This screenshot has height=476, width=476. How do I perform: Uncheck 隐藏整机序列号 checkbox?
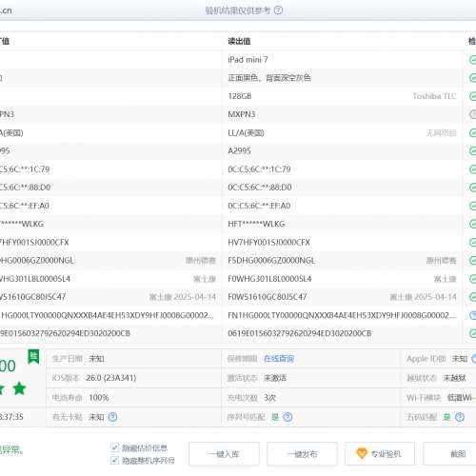[x=114, y=460]
